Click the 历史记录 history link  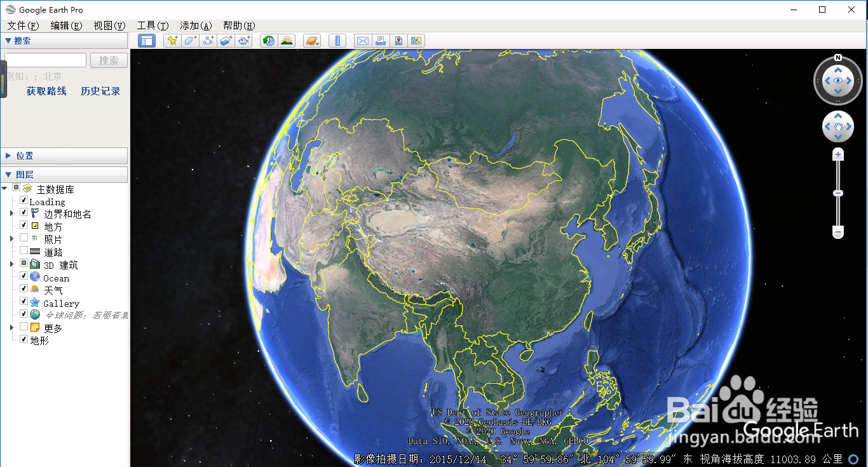click(x=100, y=91)
